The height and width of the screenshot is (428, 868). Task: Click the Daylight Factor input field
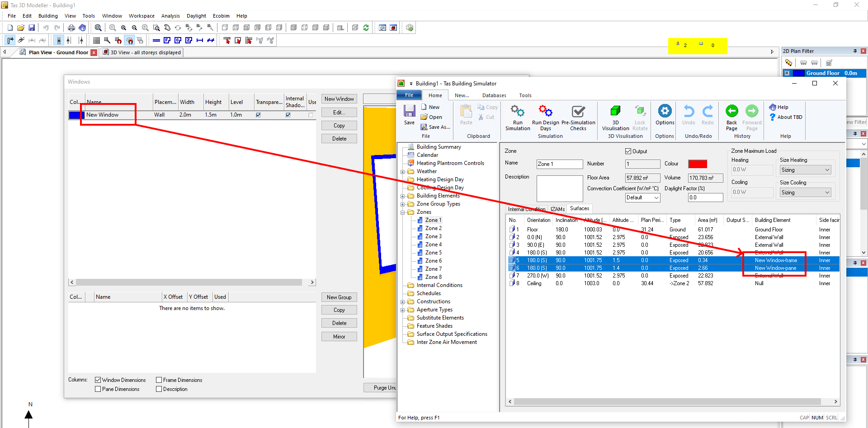[705, 198]
